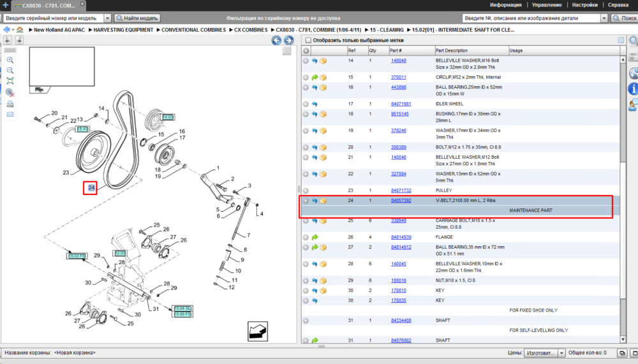This screenshot has width=638, height=364.
Task: Open part number link 84071981
Action: pyautogui.click(x=401, y=104)
